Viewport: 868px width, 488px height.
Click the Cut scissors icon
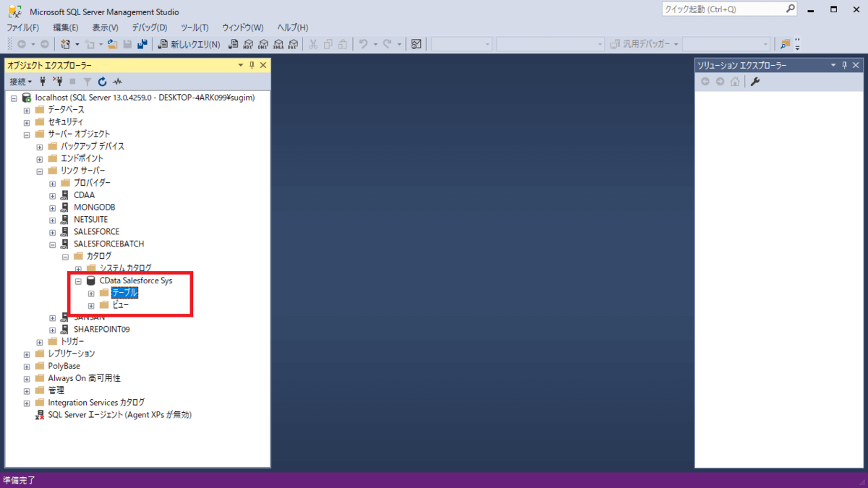pyautogui.click(x=313, y=44)
